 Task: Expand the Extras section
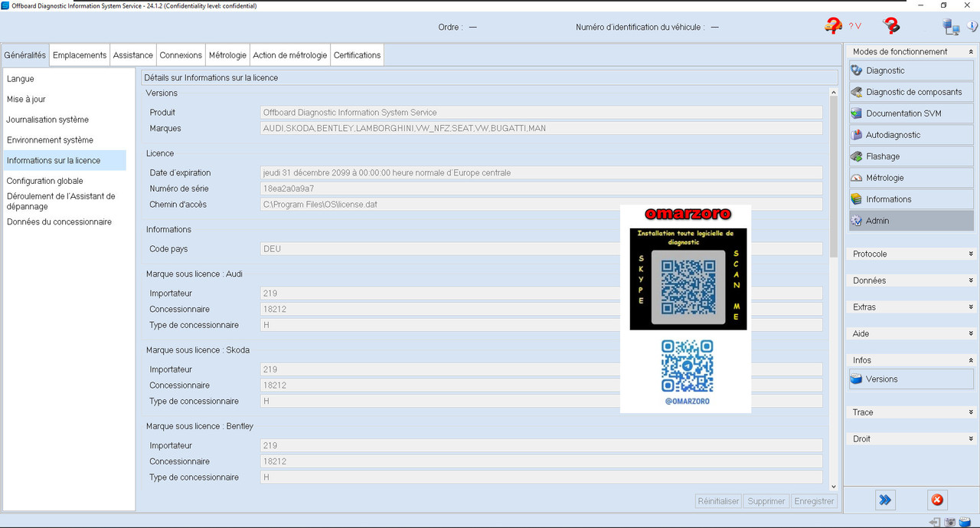[x=911, y=307]
